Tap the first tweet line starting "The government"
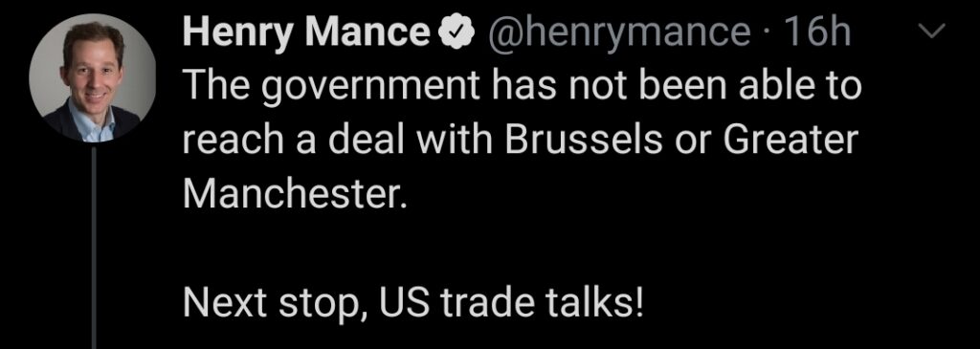This screenshot has width=980, height=349. point(523,89)
